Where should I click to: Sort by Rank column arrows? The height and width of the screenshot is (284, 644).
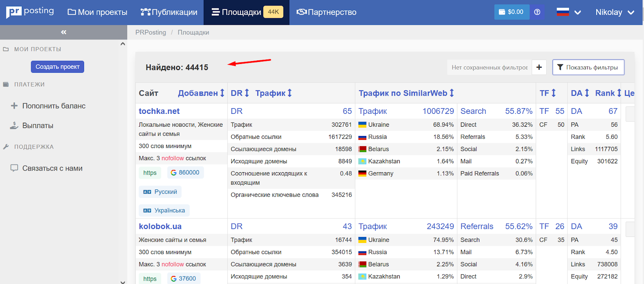tap(619, 93)
